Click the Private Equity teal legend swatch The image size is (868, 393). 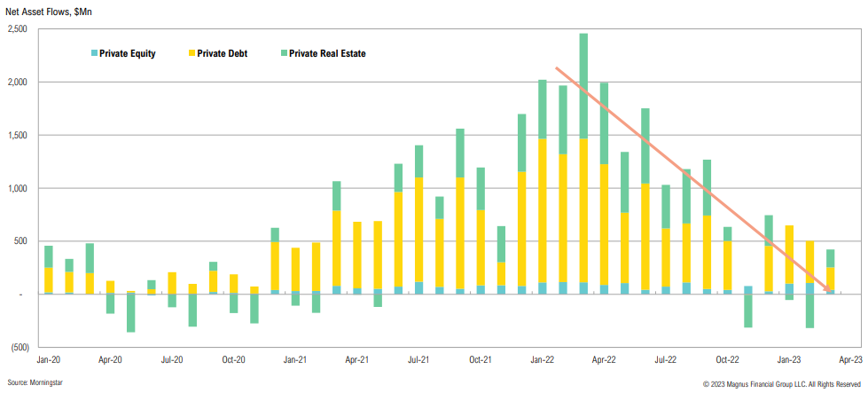94,53
